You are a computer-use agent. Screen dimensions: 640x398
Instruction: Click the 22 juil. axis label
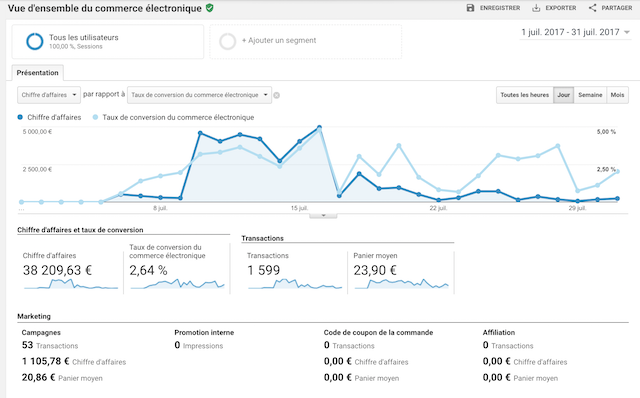point(438,208)
